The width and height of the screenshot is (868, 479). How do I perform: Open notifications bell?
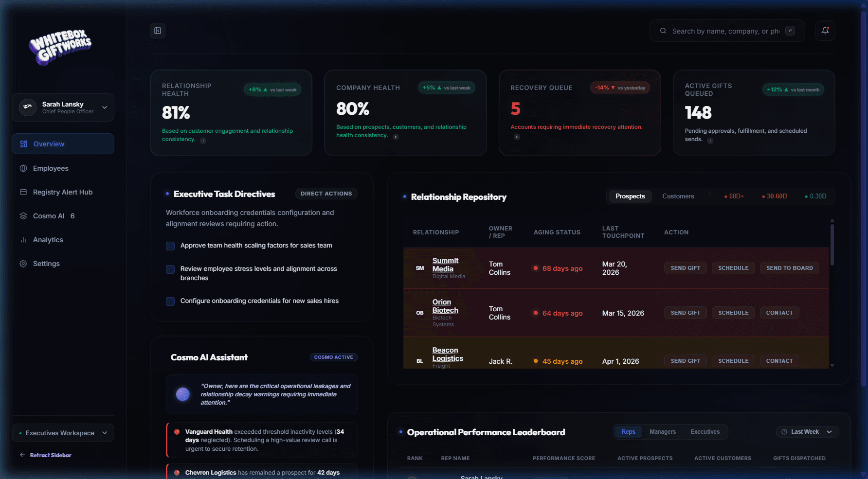(x=825, y=31)
